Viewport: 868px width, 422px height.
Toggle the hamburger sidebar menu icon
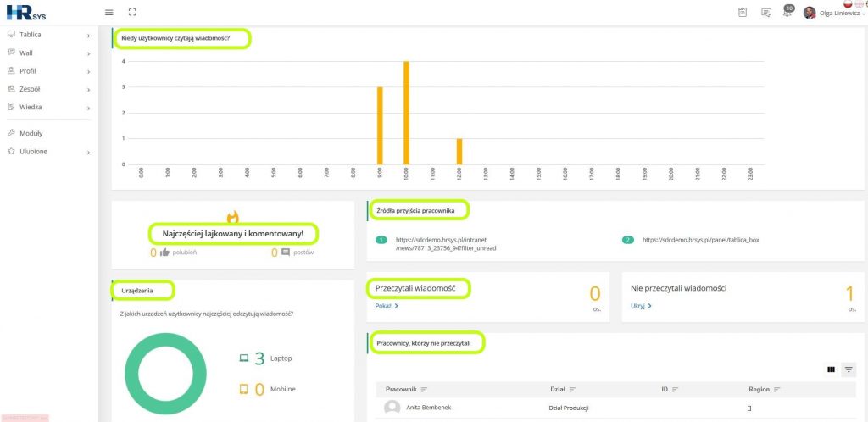click(x=109, y=12)
